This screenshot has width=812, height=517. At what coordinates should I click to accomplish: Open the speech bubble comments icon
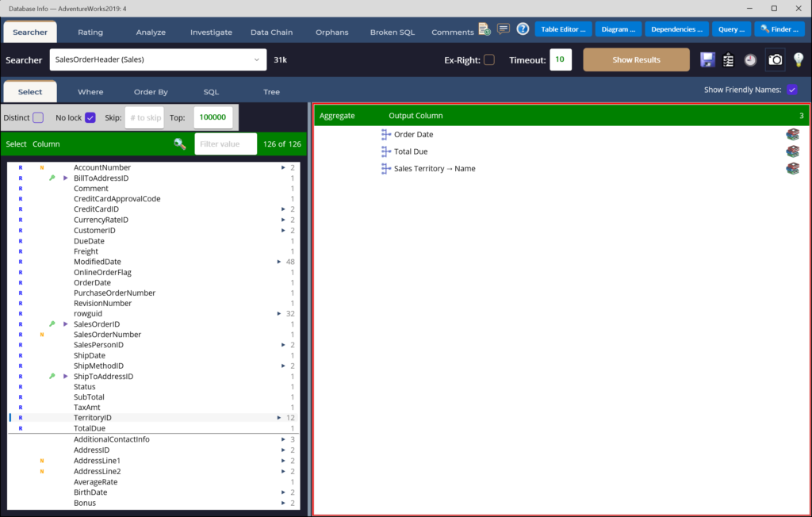[x=504, y=29]
